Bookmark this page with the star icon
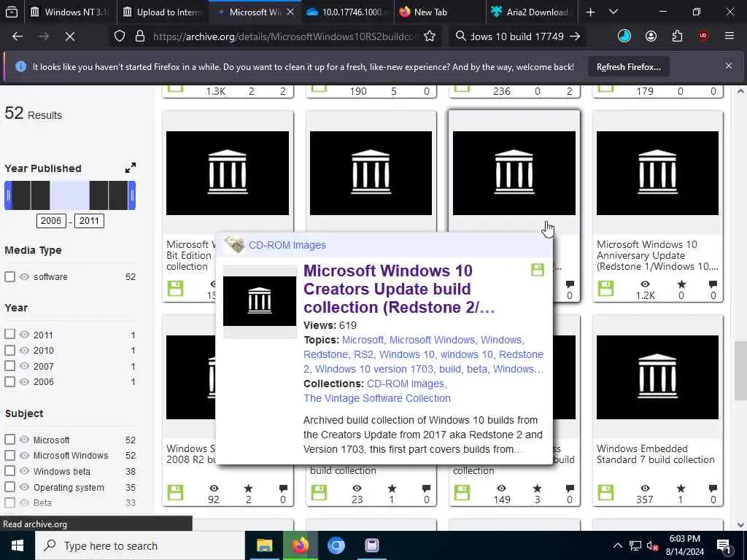The image size is (747, 560). coord(430,36)
